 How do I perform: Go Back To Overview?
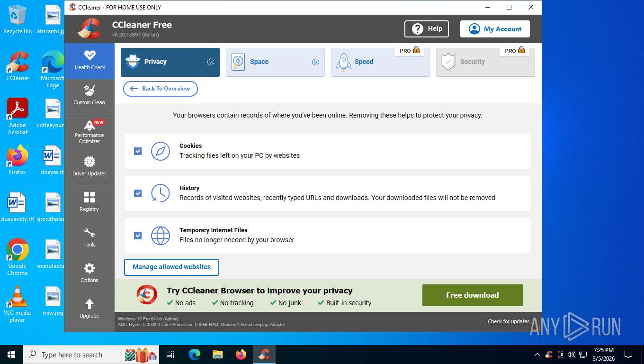(x=161, y=89)
